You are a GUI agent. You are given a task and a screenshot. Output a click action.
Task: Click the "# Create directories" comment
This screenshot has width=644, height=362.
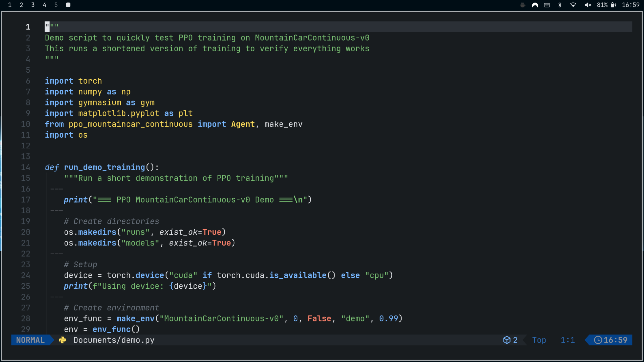[x=112, y=221]
